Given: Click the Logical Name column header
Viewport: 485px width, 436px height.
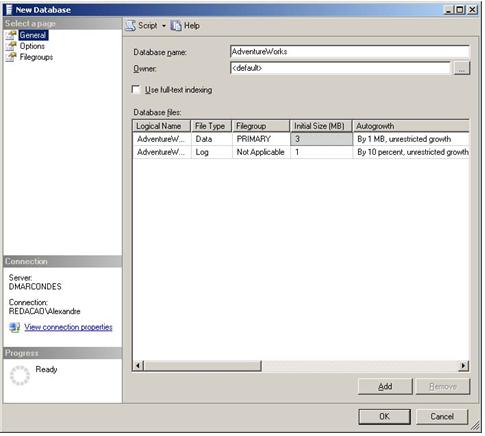Looking at the screenshot, I should (161, 126).
